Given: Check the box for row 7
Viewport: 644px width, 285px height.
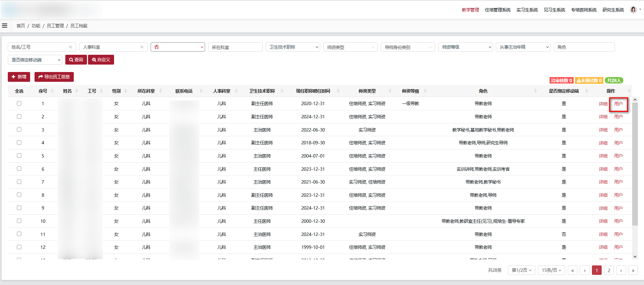Looking at the screenshot, I should 19,182.
